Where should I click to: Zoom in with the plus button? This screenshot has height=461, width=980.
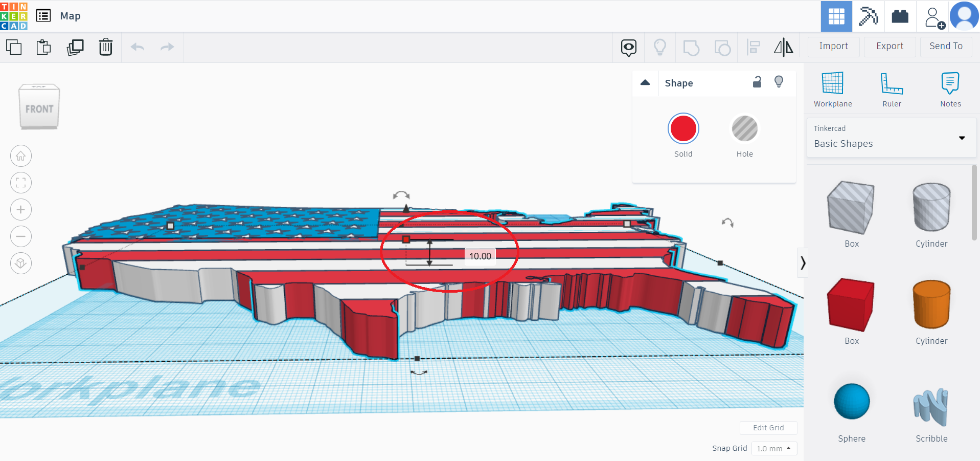21,210
